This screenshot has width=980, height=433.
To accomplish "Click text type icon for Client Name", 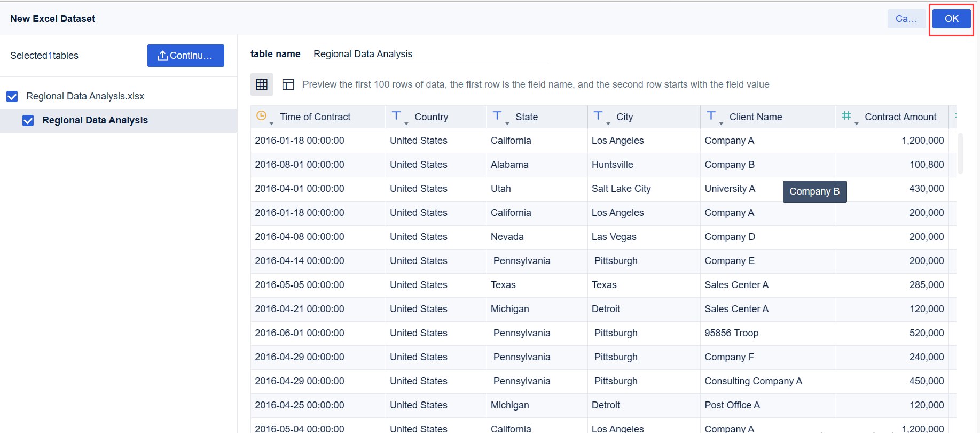I will click(711, 115).
